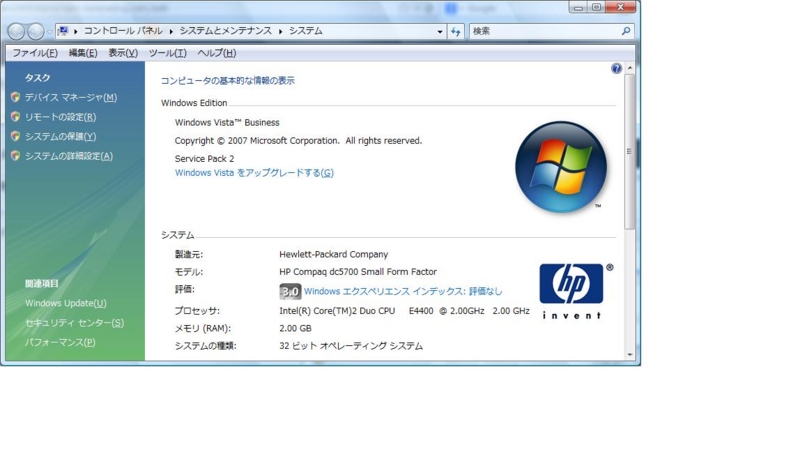
Task: Click the shield icon beside リモートの設定
Action: (x=15, y=117)
